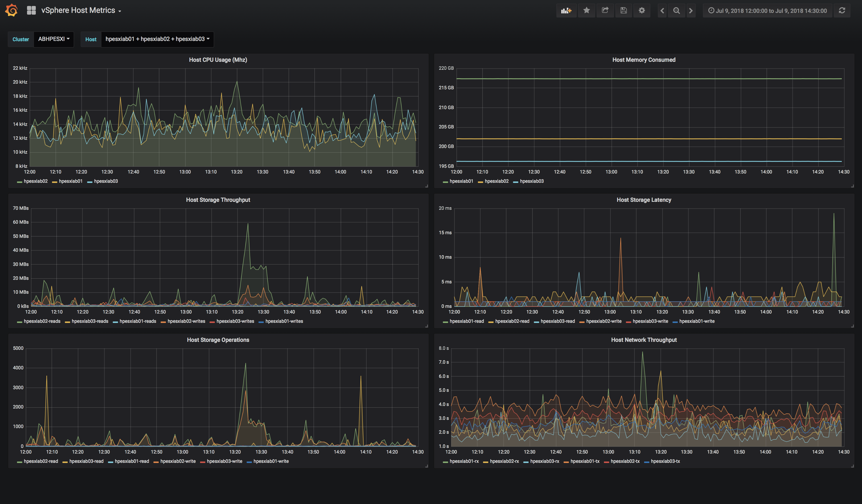862x504 pixels.
Task: Toggle the hpesxiab01-tx series in Network Throughput legend
Action: (x=585, y=461)
